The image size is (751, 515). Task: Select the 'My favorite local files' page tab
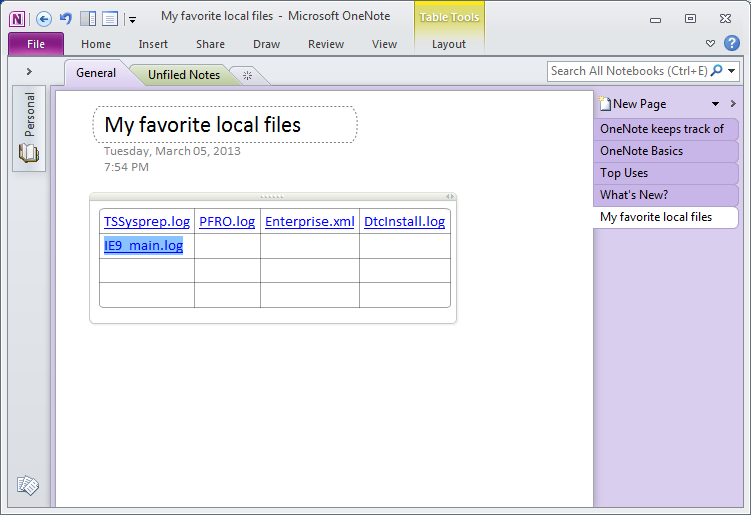(666, 217)
